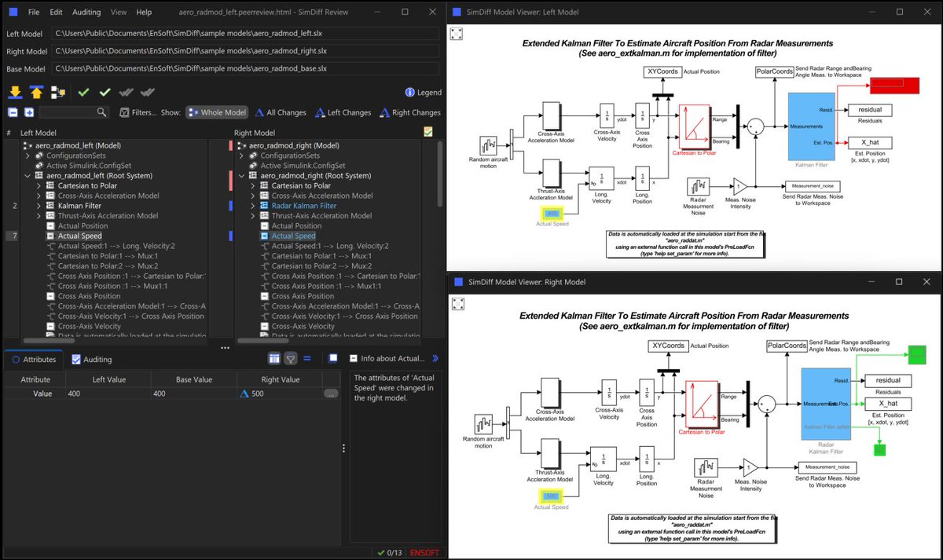Show All Changes only
The height and width of the screenshot is (560, 943).
pos(279,112)
